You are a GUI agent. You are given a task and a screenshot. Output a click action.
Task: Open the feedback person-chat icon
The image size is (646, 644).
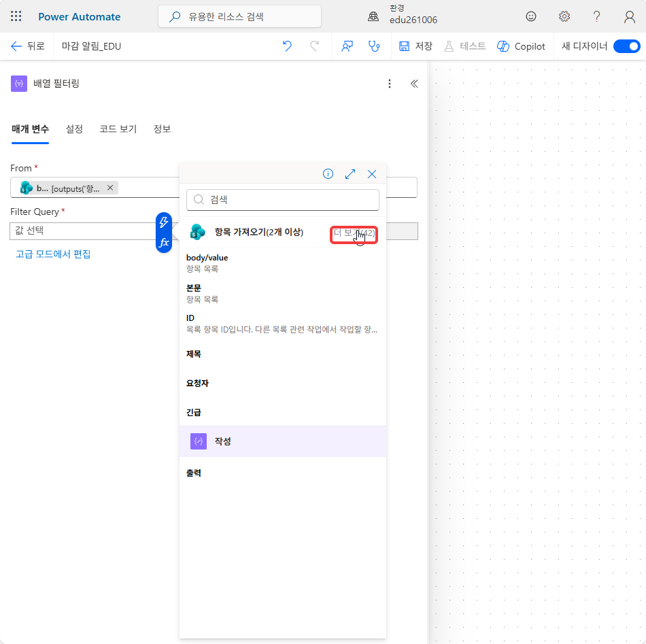click(x=347, y=46)
